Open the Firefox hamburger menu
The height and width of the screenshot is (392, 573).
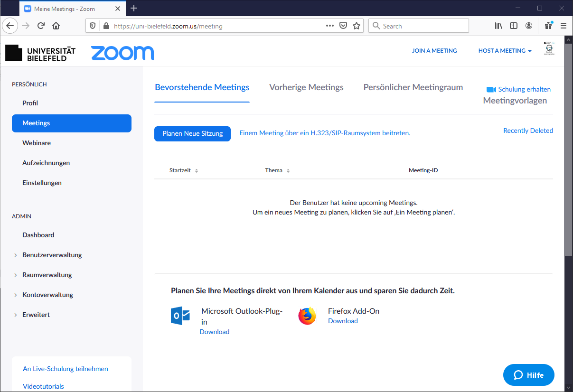[x=564, y=26]
